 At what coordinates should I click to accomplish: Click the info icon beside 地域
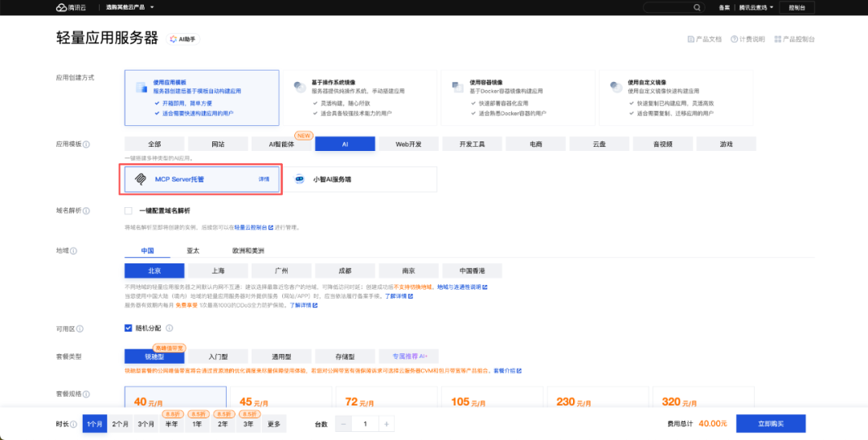point(74,251)
